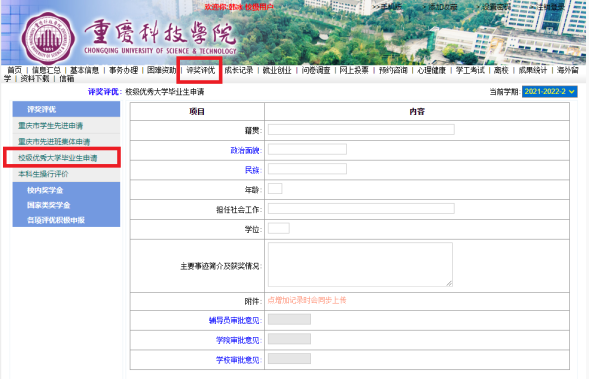Open the 心理健康 menu item
Viewport: 589px width, 379px height.
[x=432, y=70]
